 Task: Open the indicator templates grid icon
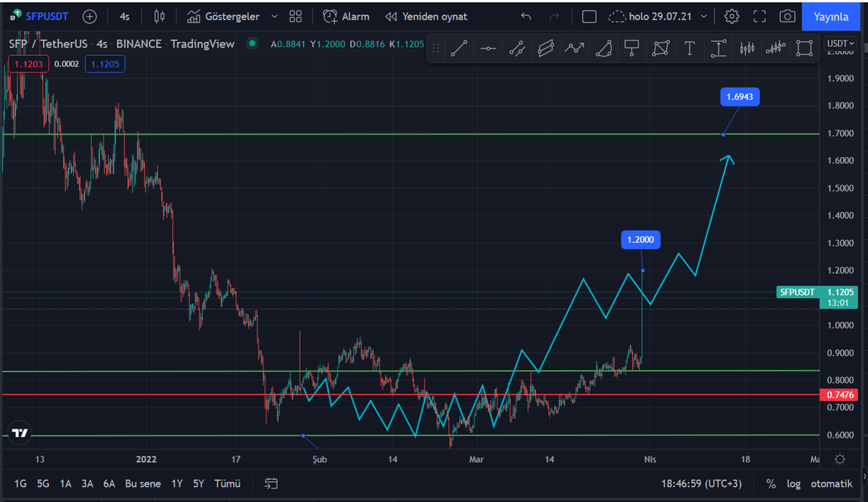[295, 16]
